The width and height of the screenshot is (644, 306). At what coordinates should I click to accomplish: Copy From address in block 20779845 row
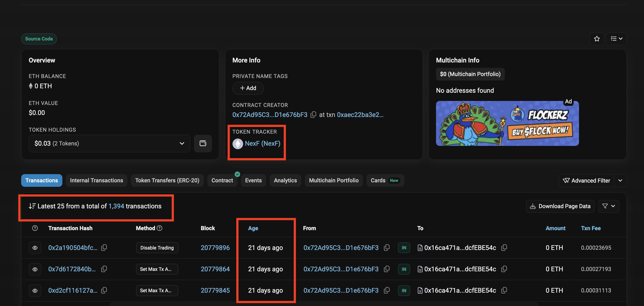(x=387, y=290)
